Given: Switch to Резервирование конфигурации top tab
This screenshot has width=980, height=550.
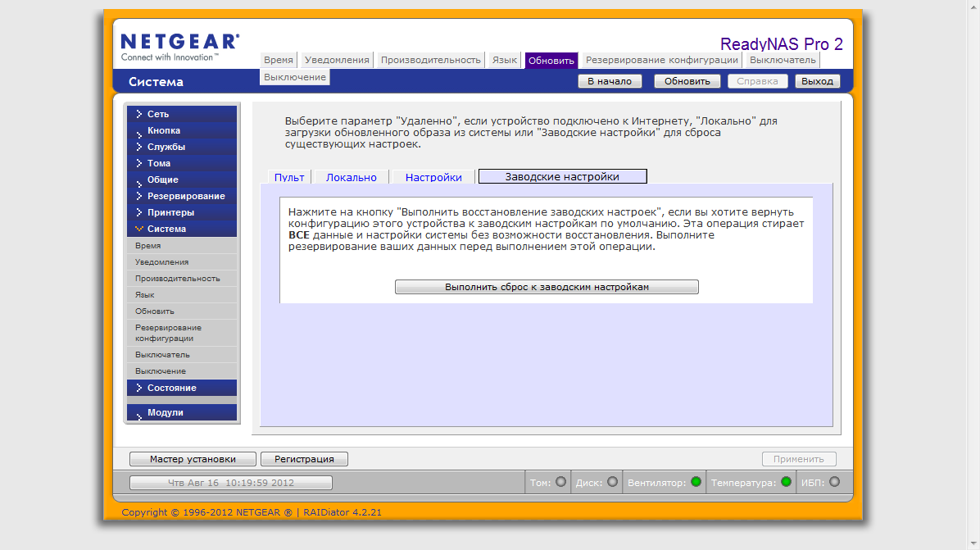Looking at the screenshot, I should (662, 60).
